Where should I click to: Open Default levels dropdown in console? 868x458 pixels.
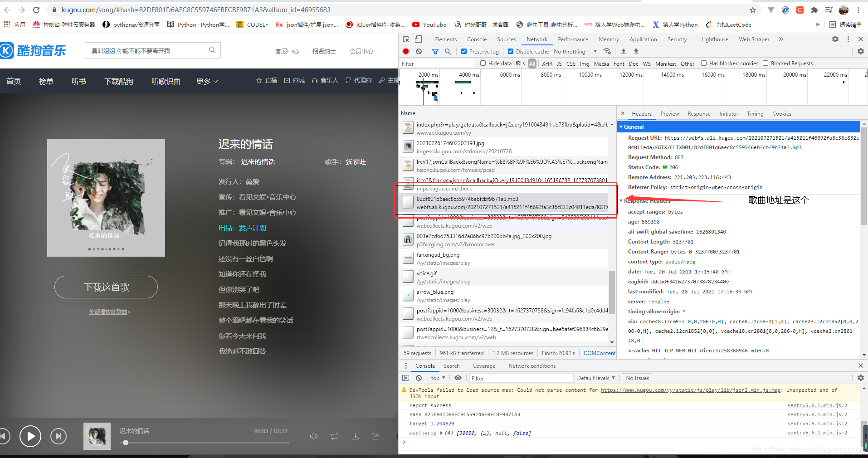click(x=596, y=378)
